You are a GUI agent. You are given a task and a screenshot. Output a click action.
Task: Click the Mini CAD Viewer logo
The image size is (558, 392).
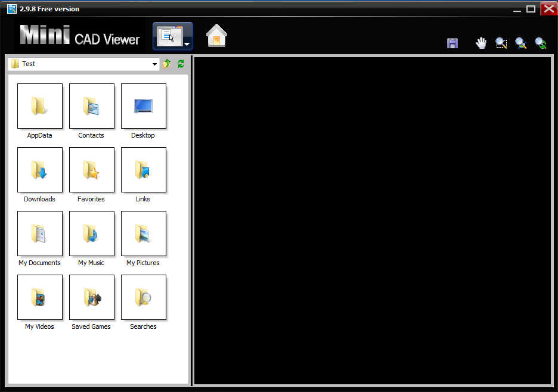(80, 36)
